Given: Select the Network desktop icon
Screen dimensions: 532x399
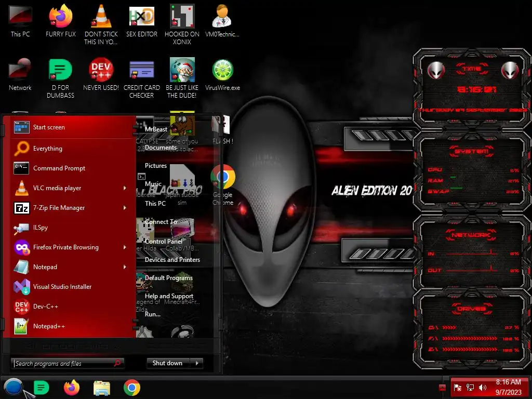Looking at the screenshot, I should [x=20, y=75].
